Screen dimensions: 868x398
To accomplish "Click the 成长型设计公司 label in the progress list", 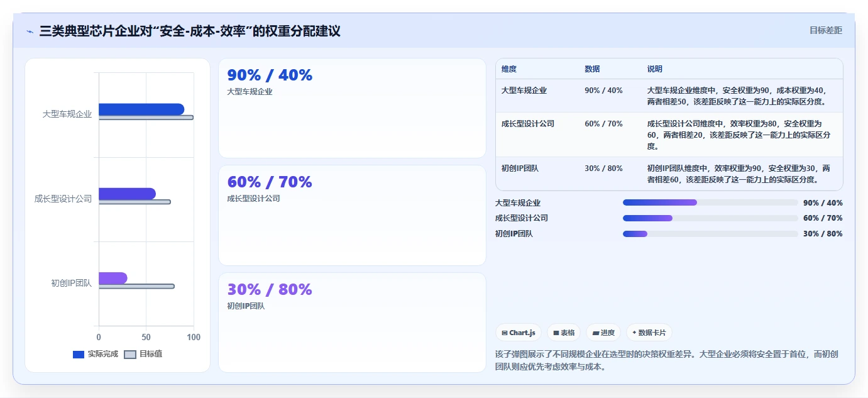I will [522, 218].
